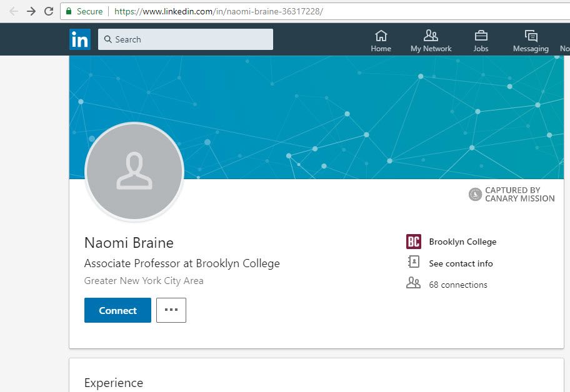Click the Canary Mission capture badge
Viewport: 570px width, 392px height.
tap(475, 194)
